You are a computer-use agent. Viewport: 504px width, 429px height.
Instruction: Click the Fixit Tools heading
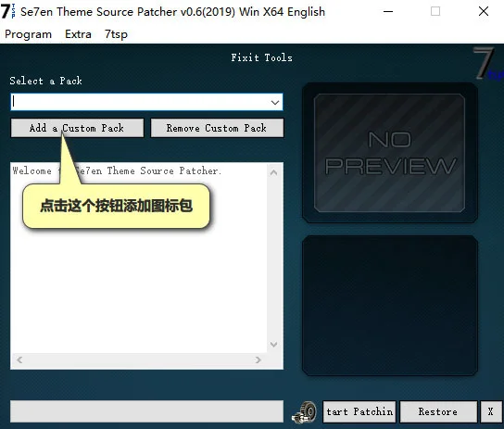261,57
